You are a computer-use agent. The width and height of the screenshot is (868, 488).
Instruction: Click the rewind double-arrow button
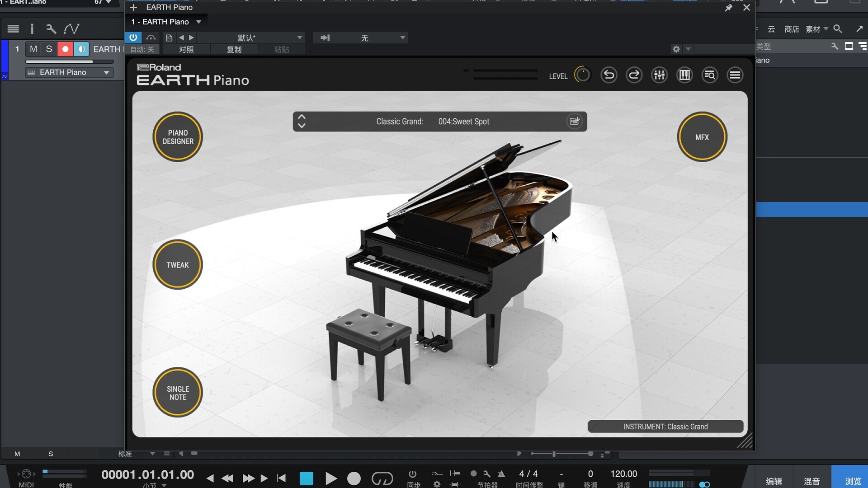[x=227, y=478]
